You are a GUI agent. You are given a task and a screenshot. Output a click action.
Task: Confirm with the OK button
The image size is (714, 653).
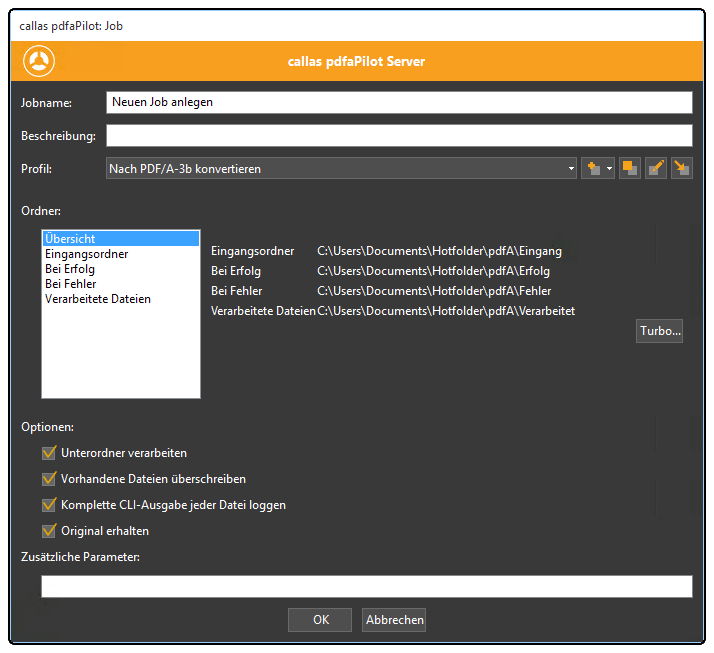click(320, 620)
